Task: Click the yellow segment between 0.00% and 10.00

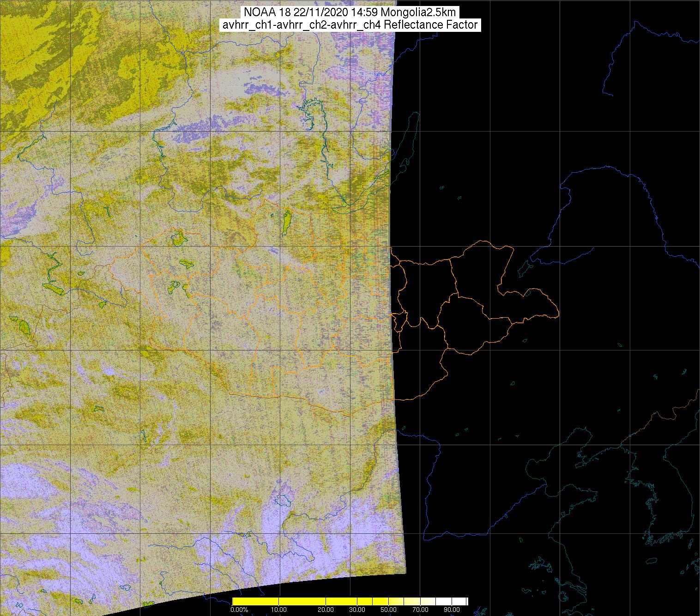Action: point(255,601)
